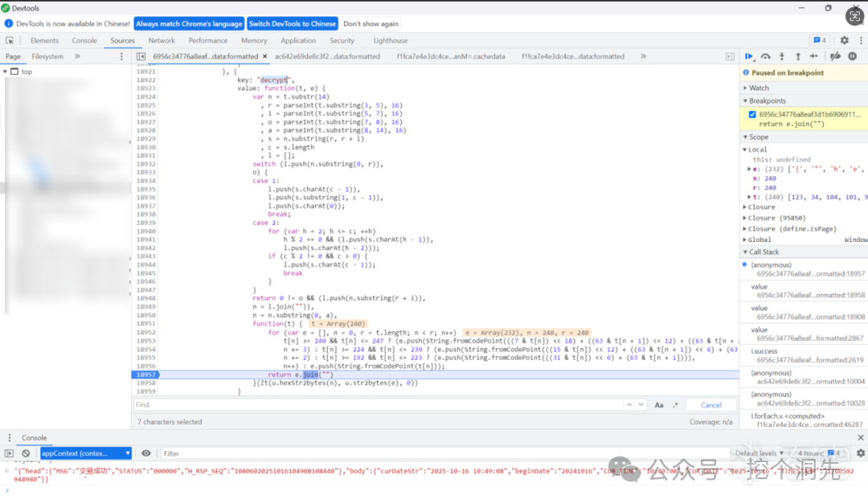Open the DevTools three-dot customize menu
868x504 pixels.
tap(861, 40)
